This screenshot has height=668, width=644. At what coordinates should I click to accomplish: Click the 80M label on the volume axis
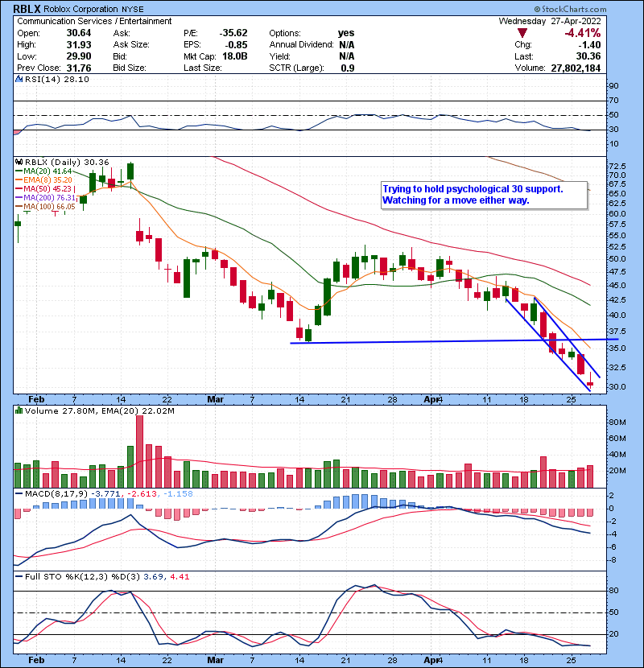point(617,423)
